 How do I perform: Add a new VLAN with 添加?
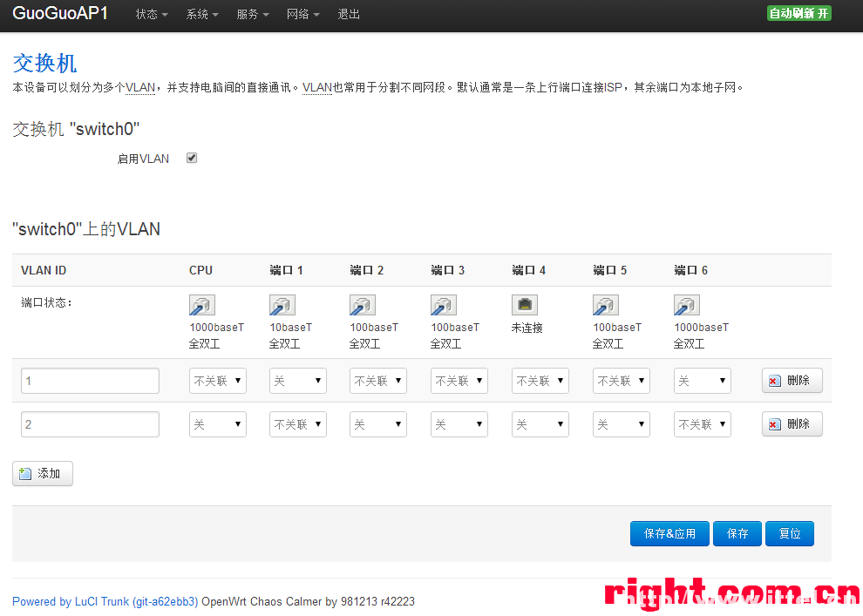point(43,474)
